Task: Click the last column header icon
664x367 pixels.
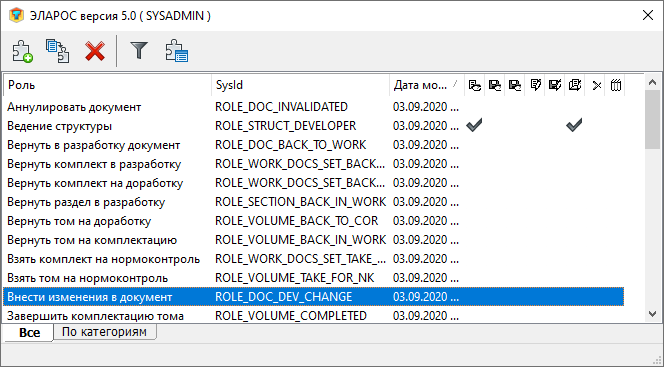Action: pos(616,85)
